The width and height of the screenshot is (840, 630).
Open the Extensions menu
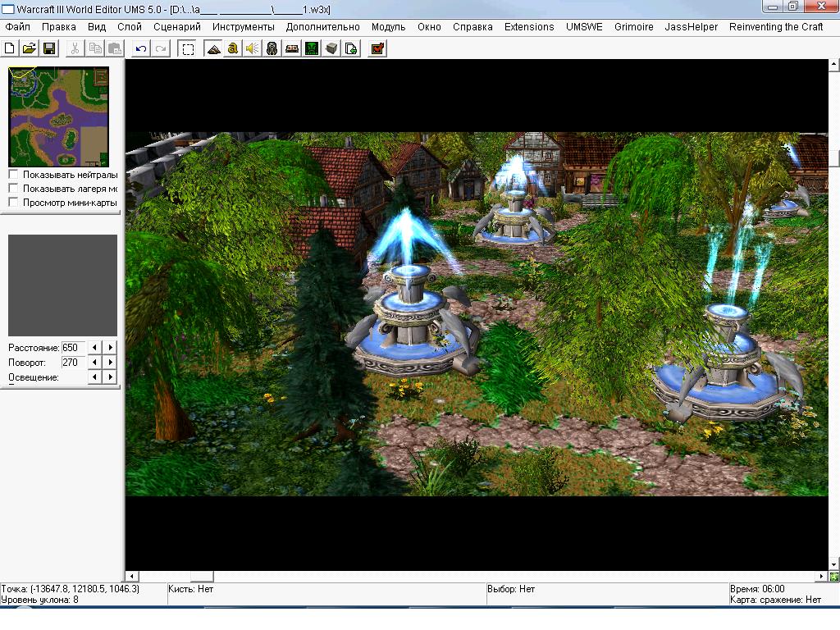point(529,27)
